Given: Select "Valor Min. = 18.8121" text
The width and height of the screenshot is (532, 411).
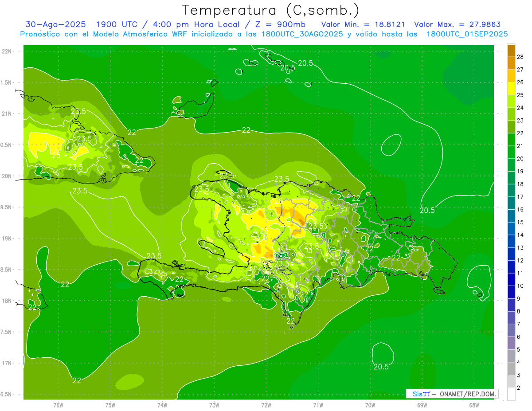Looking at the screenshot, I should click(363, 24).
